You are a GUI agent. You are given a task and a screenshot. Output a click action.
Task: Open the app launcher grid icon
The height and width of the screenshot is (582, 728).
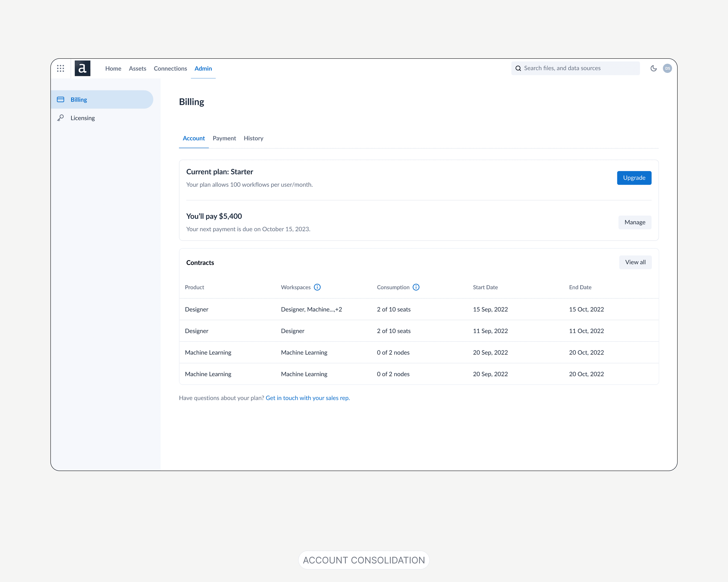[60, 69]
